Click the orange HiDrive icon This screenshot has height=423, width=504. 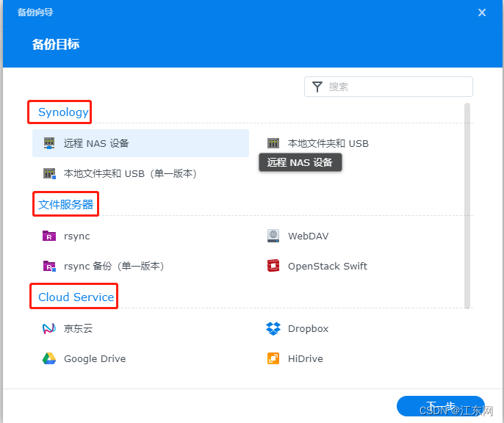click(273, 358)
